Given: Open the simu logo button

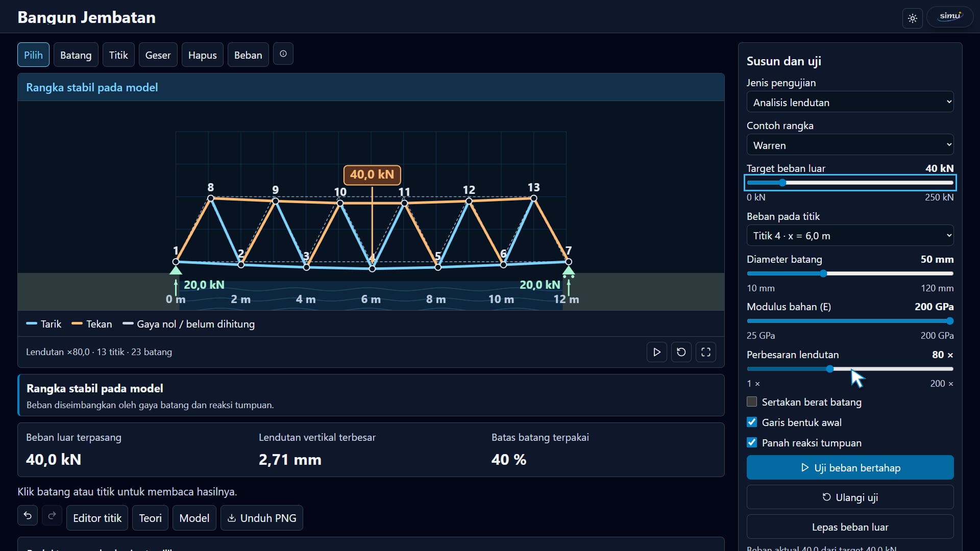Looking at the screenshot, I should click(x=950, y=17).
